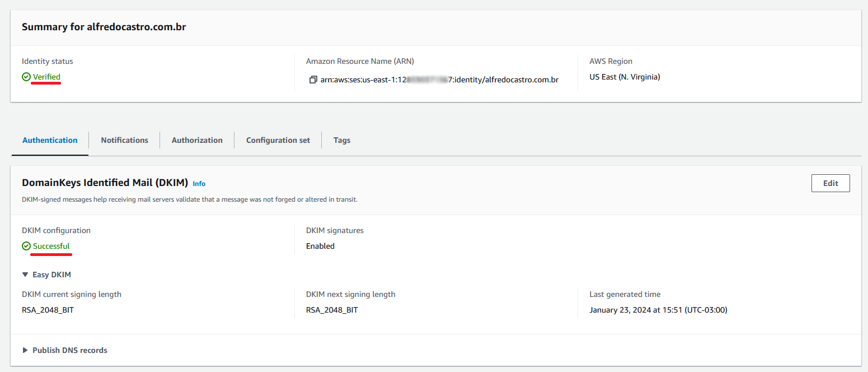Click the DomainKeys Identified Mail (DKIM) heading

pyautogui.click(x=105, y=183)
